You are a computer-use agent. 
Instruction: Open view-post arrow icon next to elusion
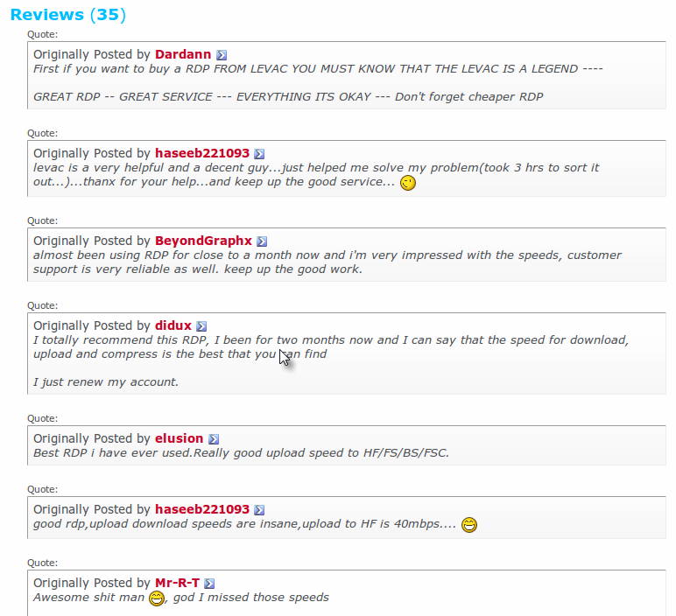214,439
